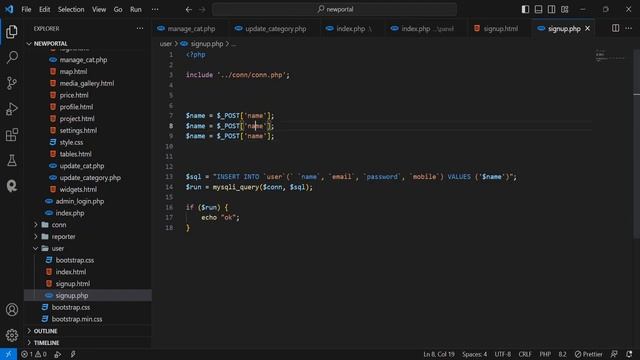
Task: Expand the reporter folder
Action: (x=63, y=237)
